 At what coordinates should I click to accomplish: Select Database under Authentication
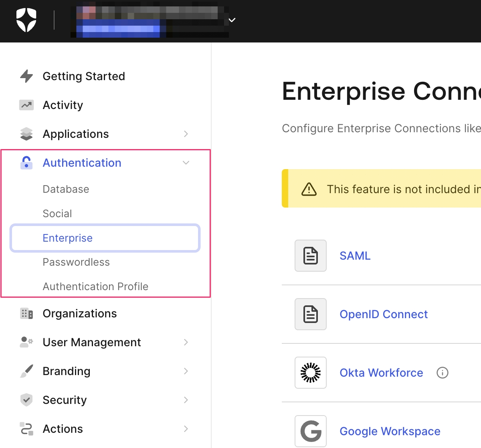[x=66, y=189]
